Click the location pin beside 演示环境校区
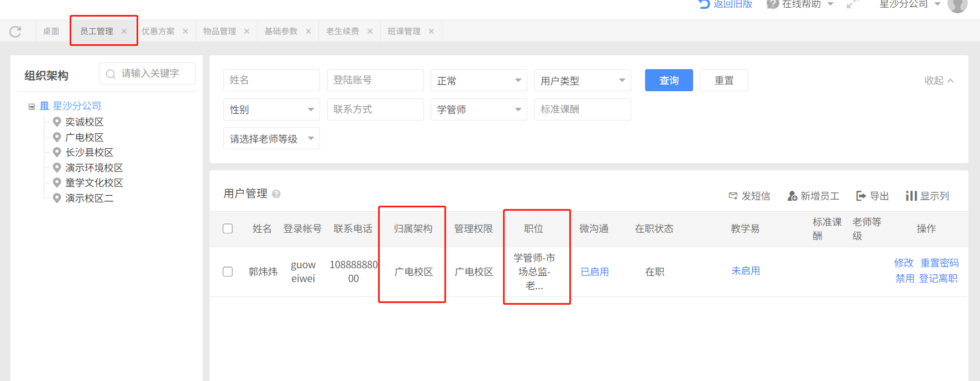This screenshot has width=980, height=381. [56, 167]
